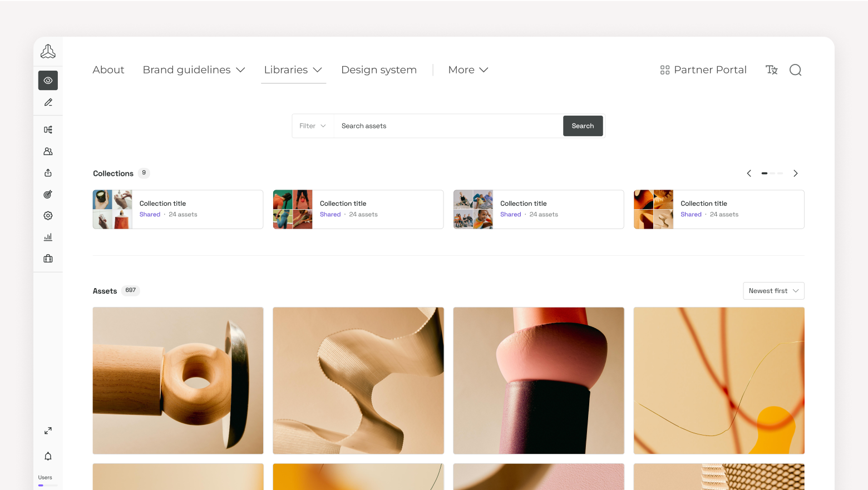868x490 pixels.
Task: Open the Design system page
Action: pyautogui.click(x=379, y=70)
